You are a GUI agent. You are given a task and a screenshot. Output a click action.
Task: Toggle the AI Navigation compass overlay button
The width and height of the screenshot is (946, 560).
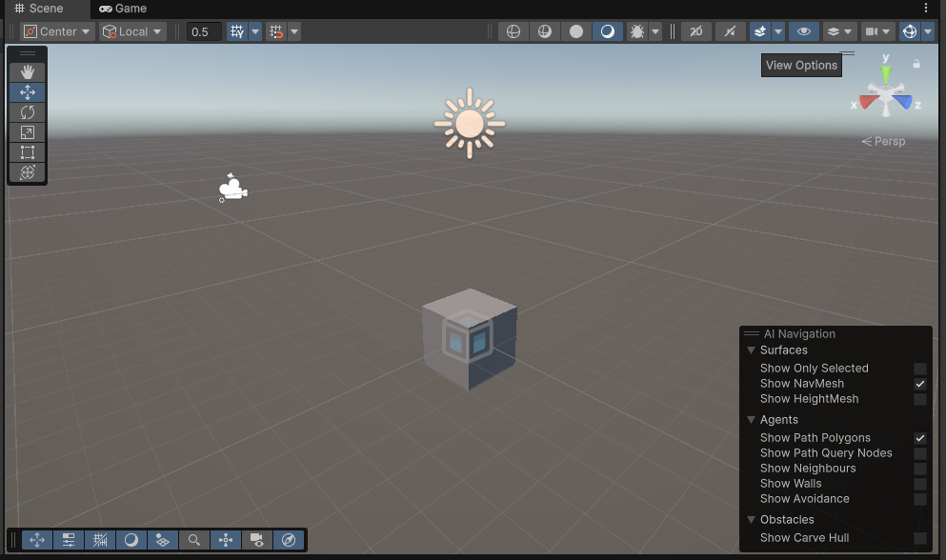289,540
